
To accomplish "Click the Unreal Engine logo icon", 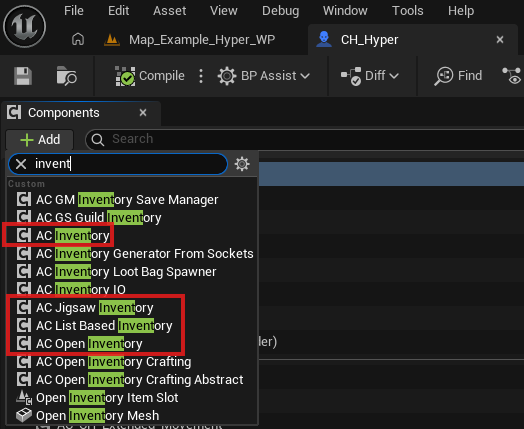I will [24, 26].
